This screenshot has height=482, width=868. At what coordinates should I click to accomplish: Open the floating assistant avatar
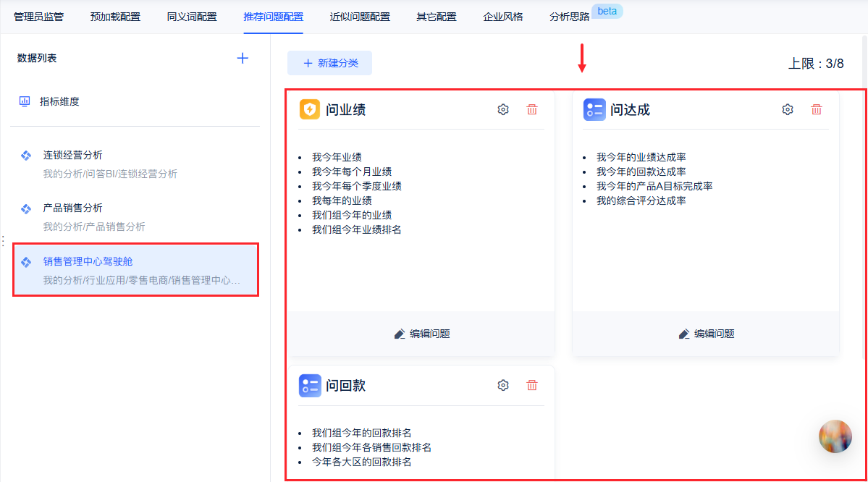click(x=835, y=436)
